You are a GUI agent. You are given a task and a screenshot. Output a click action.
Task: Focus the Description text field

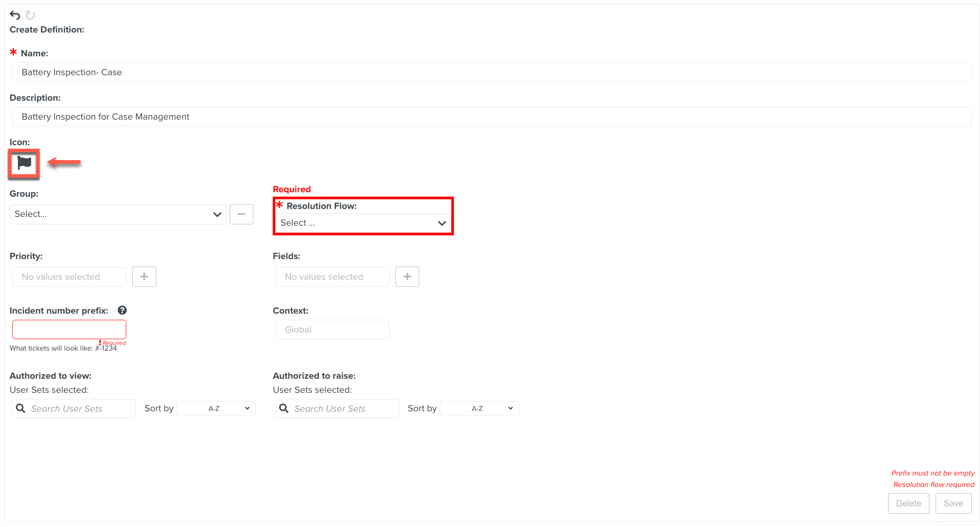point(491,117)
